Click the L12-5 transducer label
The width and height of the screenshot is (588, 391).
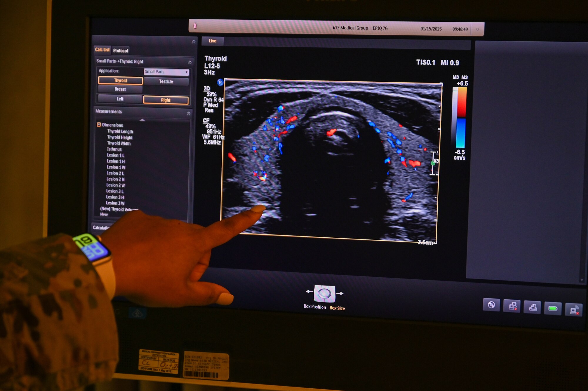[212, 66]
